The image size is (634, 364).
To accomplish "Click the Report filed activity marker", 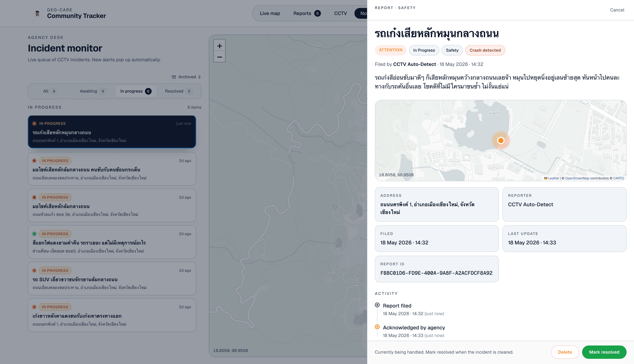I will click(x=377, y=305).
